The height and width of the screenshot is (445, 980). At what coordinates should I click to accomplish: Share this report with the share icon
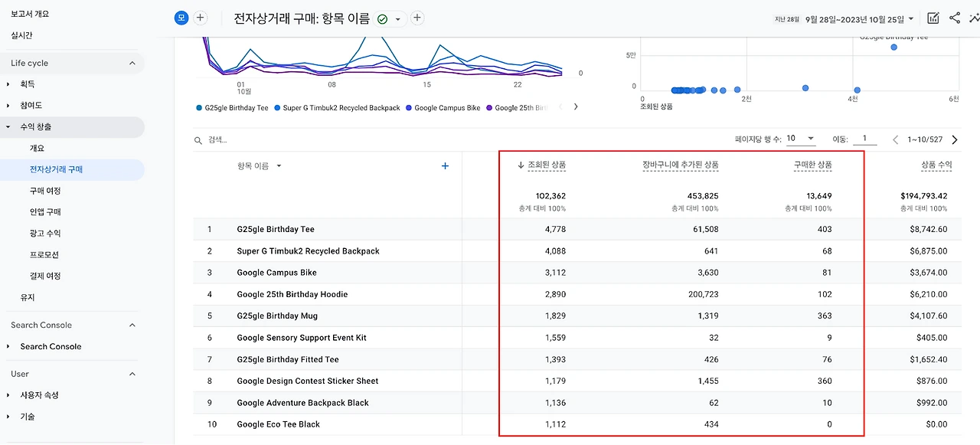pyautogui.click(x=955, y=18)
